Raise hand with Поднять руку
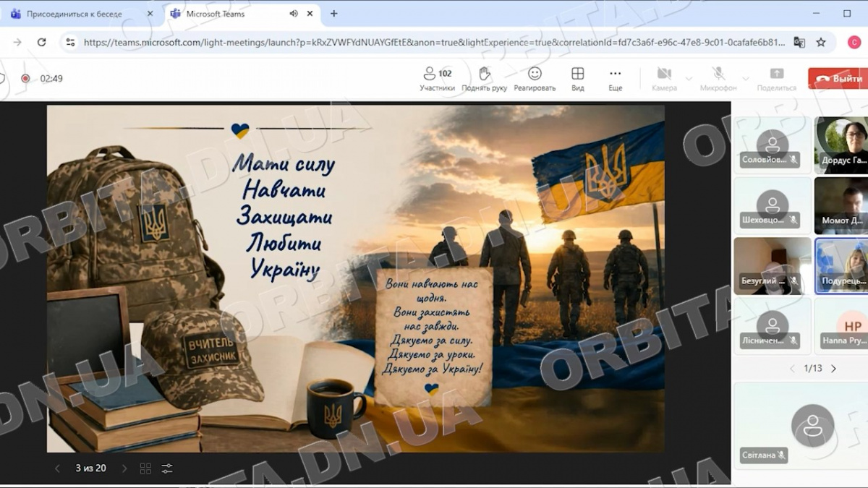Image resolution: width=868 pixels, height=488 pixels. pos(485,79)
